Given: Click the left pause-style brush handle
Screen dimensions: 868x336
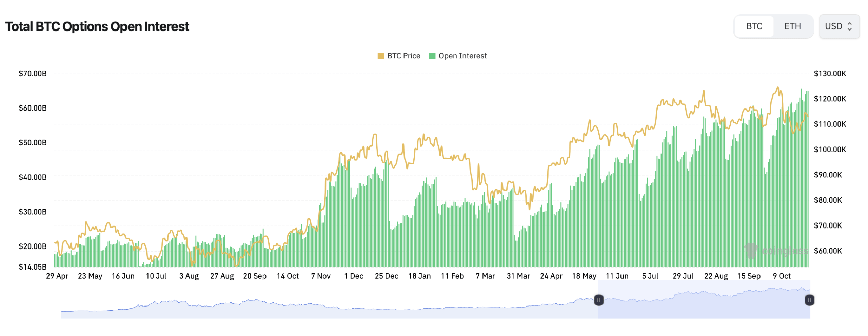Looking at the screenshot, I should coord(599,300).
